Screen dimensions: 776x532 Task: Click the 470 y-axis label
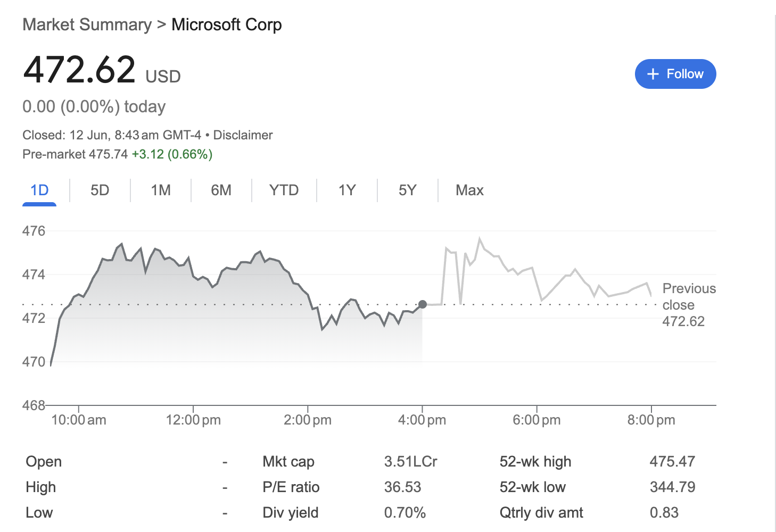click(x=34, y=362)
